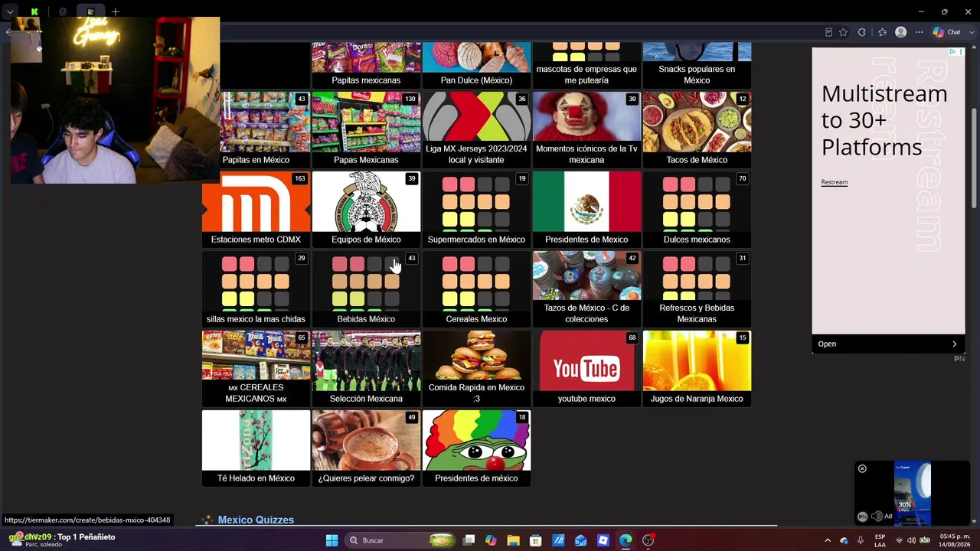Image resolution: width=980 pixels, height=551 pixels.
Task: Open the Papitas en México tier list
Action: (x=256, y=129)
